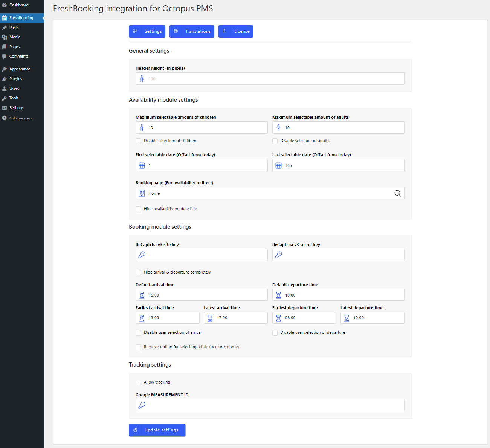Click key icon in ReCaptcha site key field
The height and width of the screenshot is (448, 490).
[x=142, y=255]
